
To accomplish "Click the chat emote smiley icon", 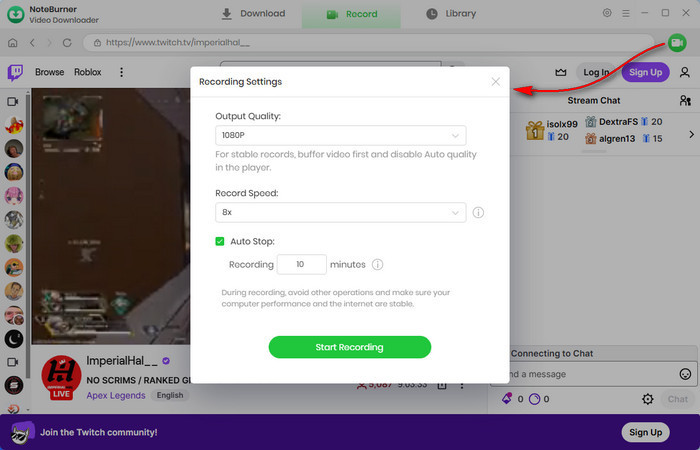I will pos(685,374).
